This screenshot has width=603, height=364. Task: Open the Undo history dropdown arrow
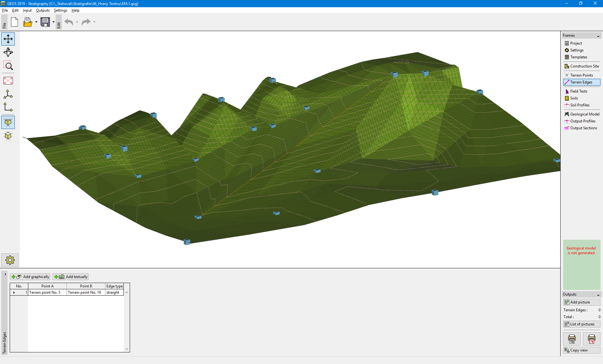tap(77, 22)
